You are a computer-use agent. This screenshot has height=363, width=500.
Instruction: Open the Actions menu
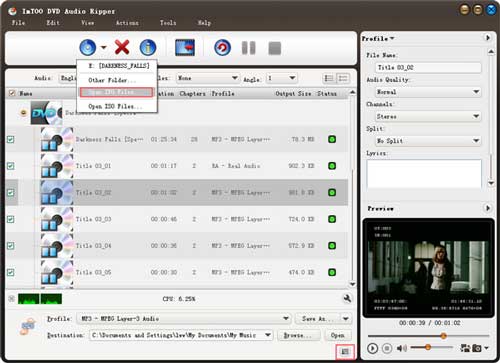[127, 23]
